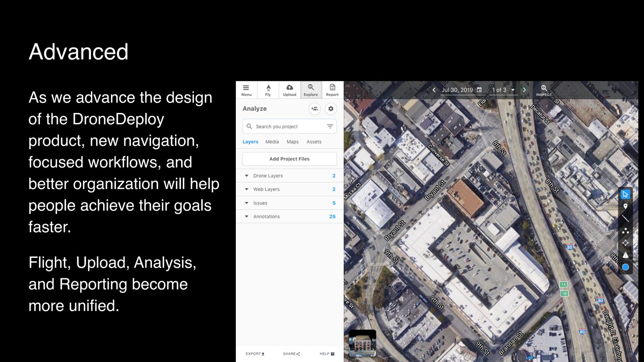Activate the Inspect tool
Image resolution: width=644 pixels, height=362 pixels.
coord(544,90)
